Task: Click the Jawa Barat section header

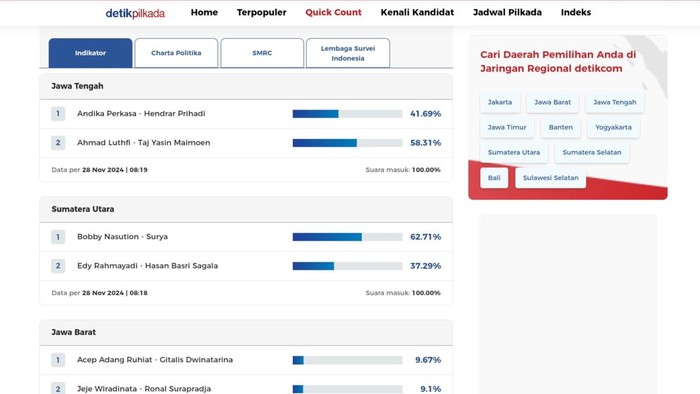Action: coord(246,332)
